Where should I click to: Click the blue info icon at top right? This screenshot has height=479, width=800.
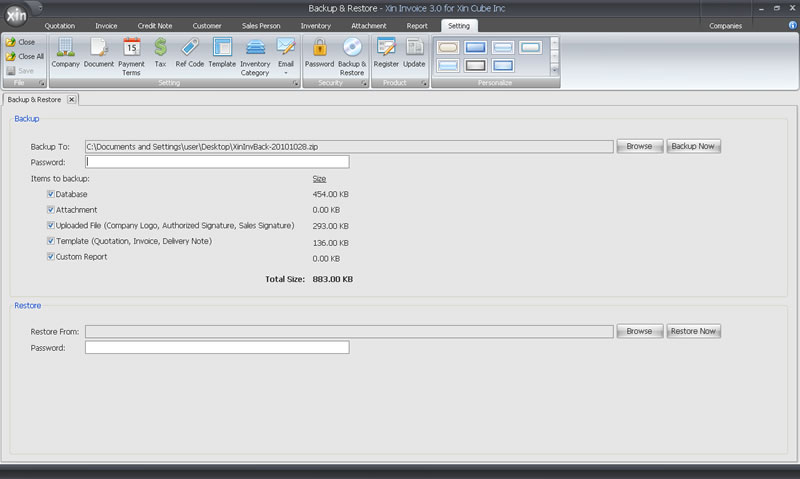792,25
